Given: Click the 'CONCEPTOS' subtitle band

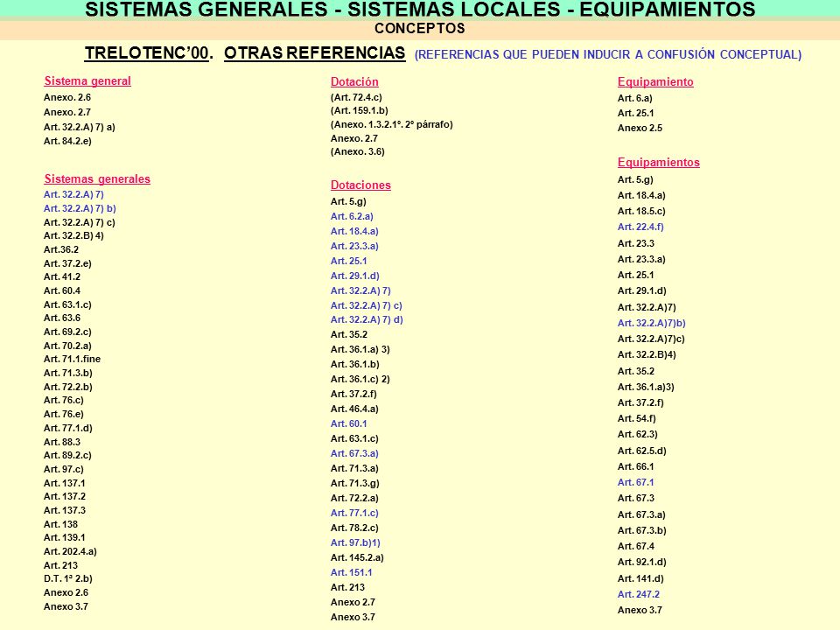Looking at the screenshot, I should (x=420, y=29).
